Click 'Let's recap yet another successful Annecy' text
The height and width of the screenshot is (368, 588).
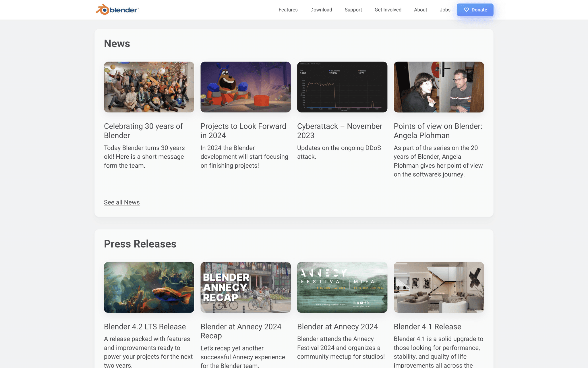coord(243,356)
